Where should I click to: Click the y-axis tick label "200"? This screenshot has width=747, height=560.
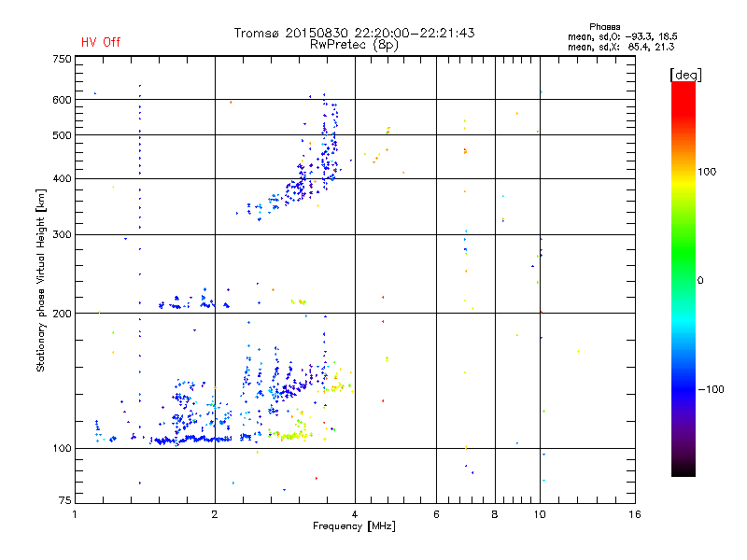click(62, 314)
